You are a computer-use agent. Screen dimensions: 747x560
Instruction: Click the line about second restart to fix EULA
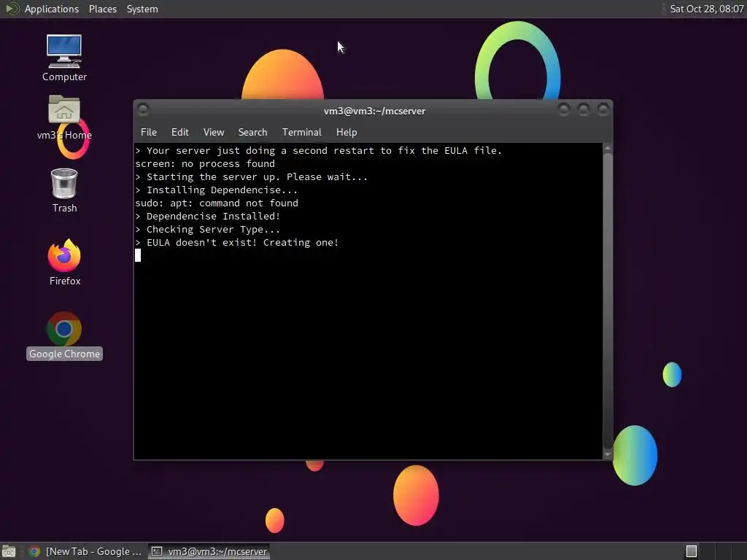pyautogui.click(x=319, y=151)
